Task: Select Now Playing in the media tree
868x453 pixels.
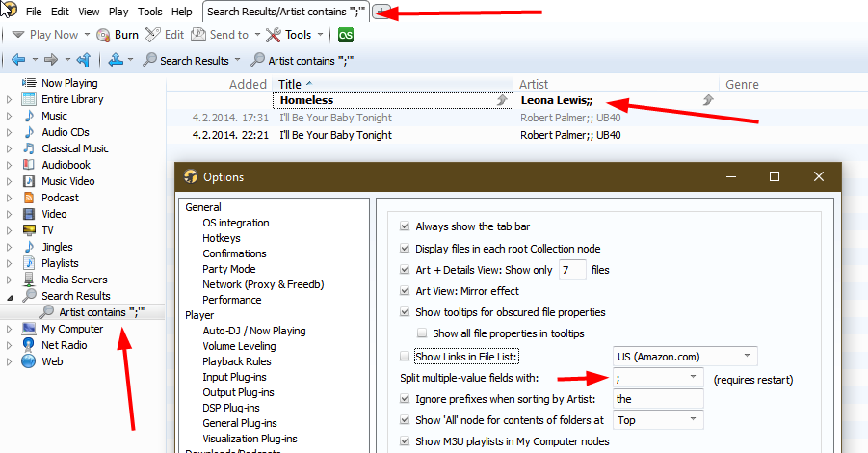Action: click(x=68, y=83)
